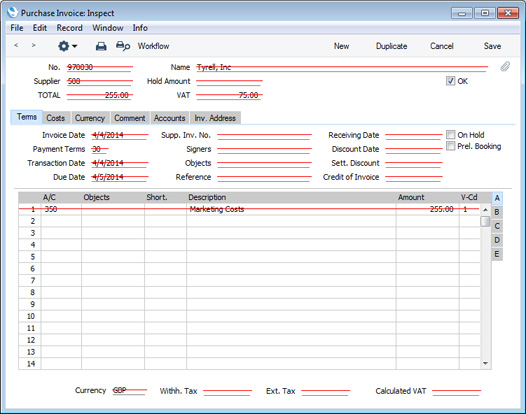Go to next record arrow
526x414 pixels.
click(33, 45)
